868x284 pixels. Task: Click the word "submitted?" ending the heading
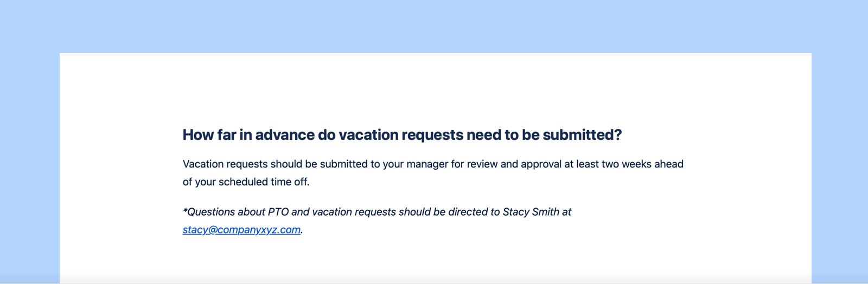pos(582,135)
